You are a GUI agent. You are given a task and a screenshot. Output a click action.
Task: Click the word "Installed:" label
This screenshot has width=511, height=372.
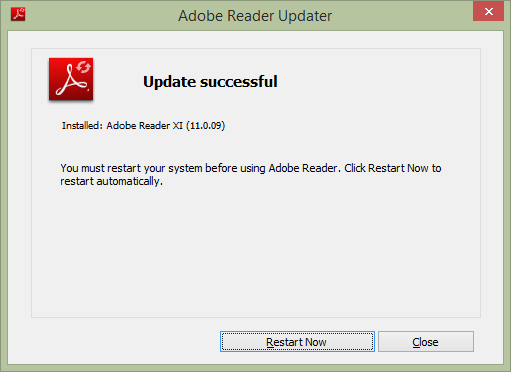pos(82,126)
